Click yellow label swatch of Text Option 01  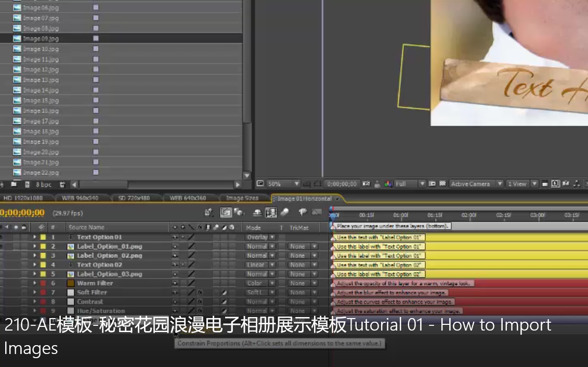[x=43, y=237]
